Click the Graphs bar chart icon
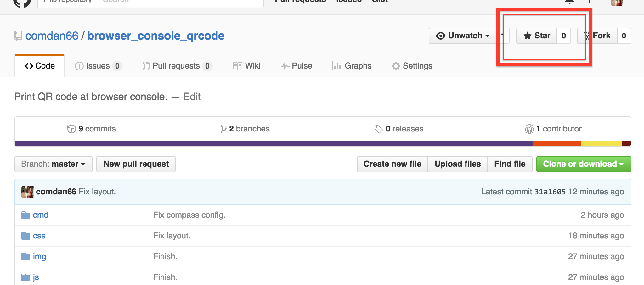Viewport: 644px width, 285px height. click(x=337, y=66)
